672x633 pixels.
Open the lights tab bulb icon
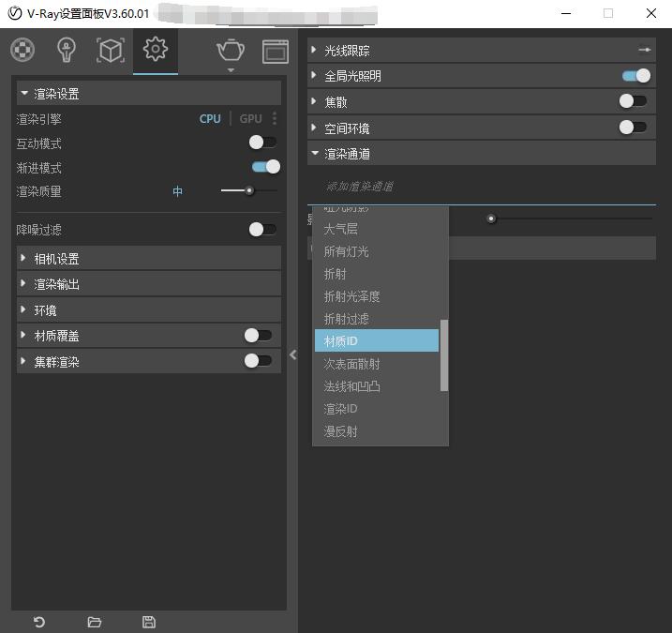[x=66, y=51]
